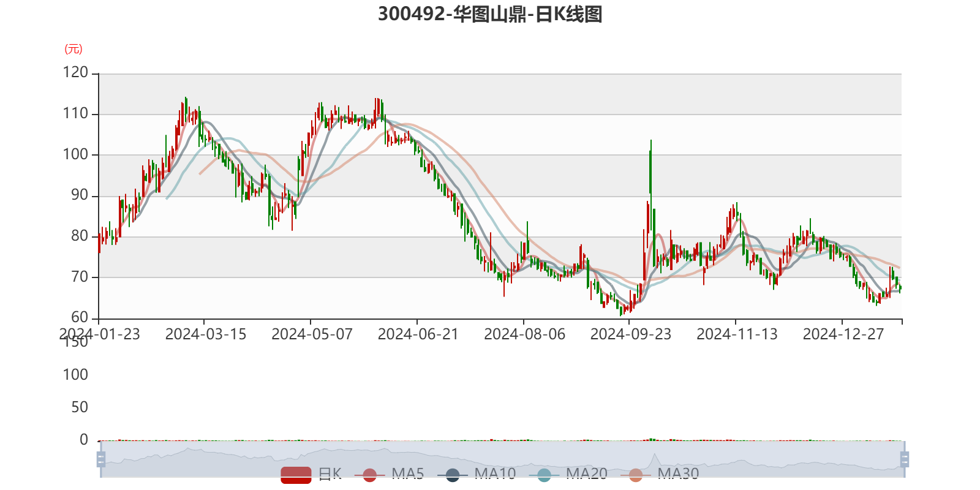Click the 110 price axis label

coord(75,114)
